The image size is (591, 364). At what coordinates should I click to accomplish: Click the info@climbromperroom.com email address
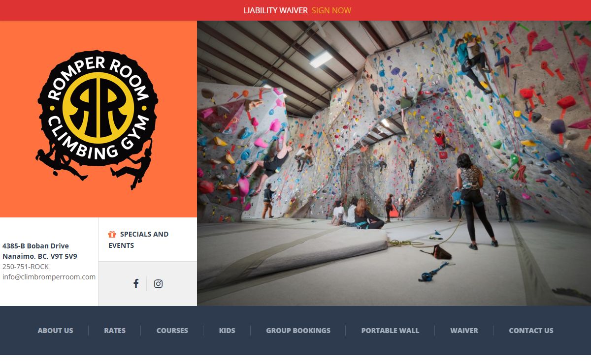coord(49,277)
